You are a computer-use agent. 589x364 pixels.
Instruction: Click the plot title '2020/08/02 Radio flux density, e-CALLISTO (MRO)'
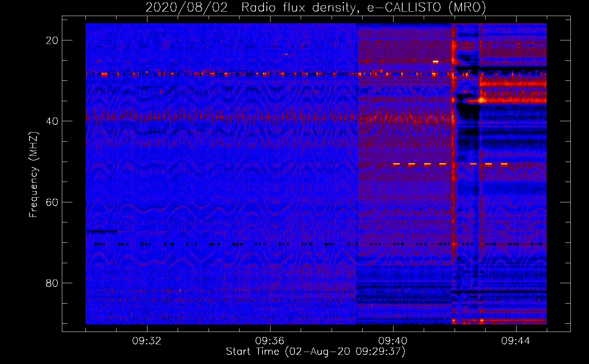pos(316,7)
